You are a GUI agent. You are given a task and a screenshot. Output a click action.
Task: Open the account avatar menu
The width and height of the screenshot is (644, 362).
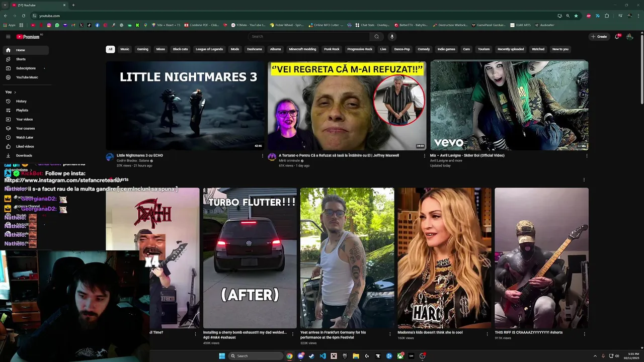629,37
